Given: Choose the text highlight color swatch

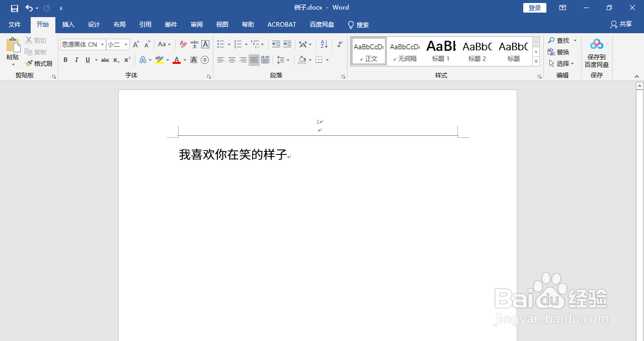Looking at the screenshot, I should pos(159,60).
